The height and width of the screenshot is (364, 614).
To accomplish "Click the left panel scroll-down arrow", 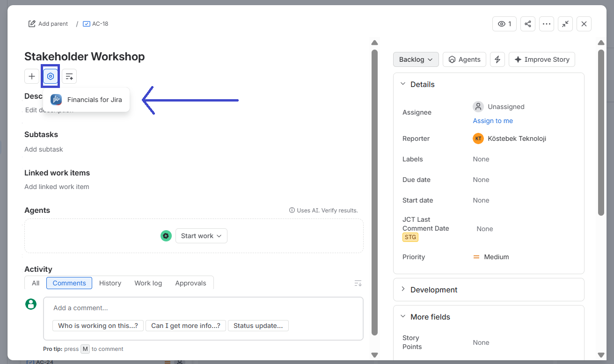I will [x=374, y=355].
